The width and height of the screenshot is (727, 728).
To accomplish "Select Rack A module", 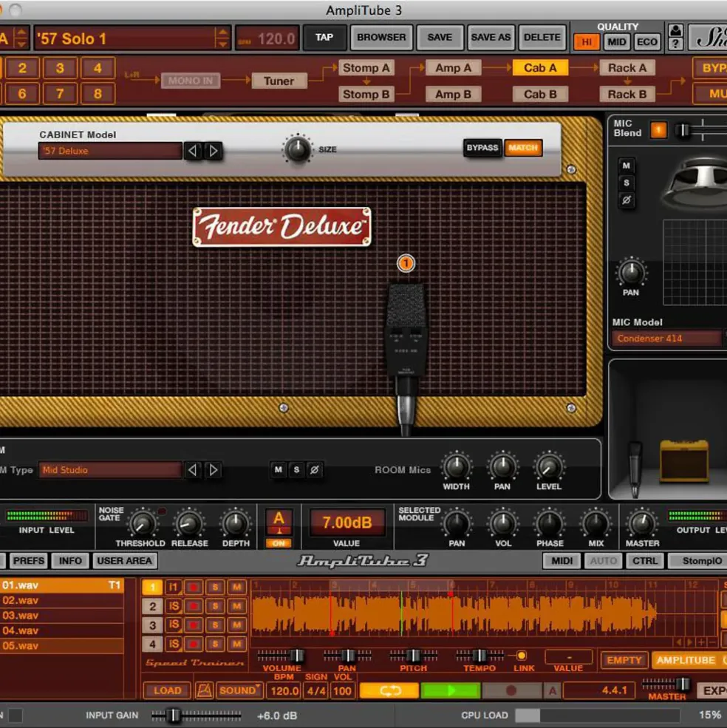I will point(627,68).
